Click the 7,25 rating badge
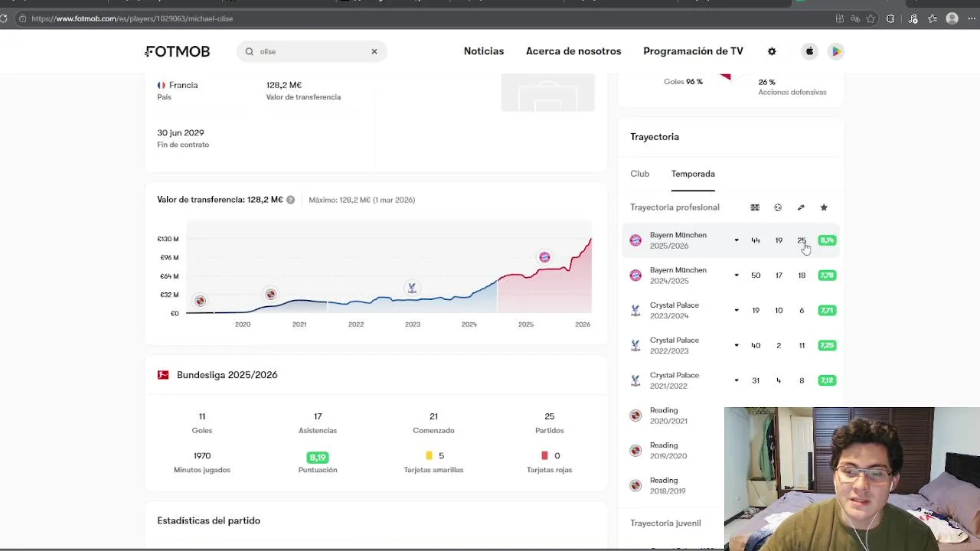Viewport: 980px width, 551px height. [827, 345]
